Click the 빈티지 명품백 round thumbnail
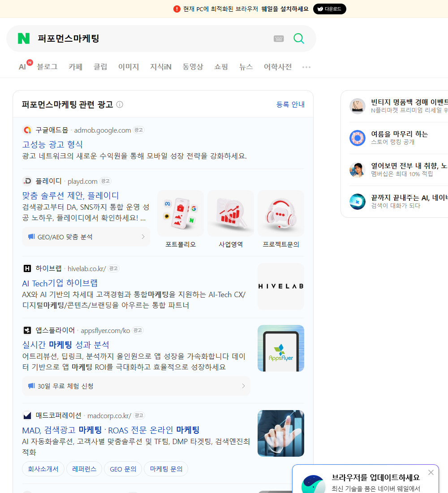The width and height of the screenshot is (448, 493). click(358, 106)
